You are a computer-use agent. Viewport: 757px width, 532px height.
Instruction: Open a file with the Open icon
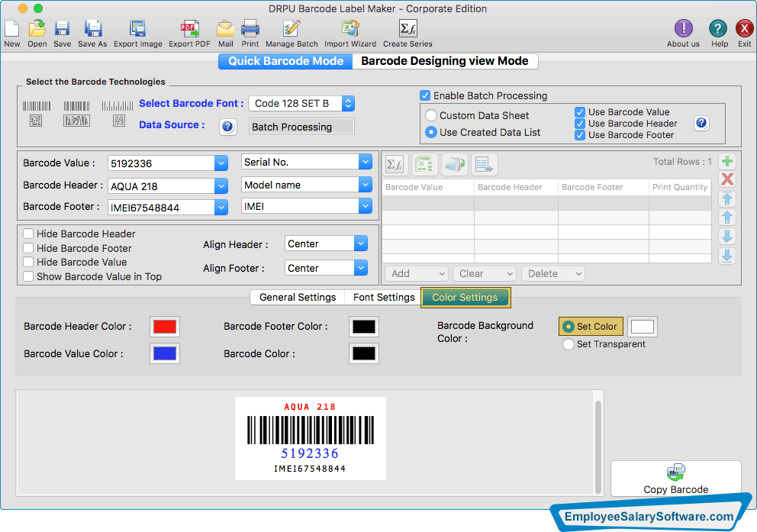[37, 29]
